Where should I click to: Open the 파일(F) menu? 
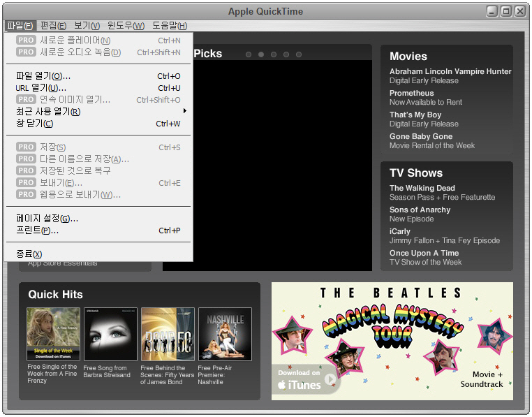tap(20, 25)
